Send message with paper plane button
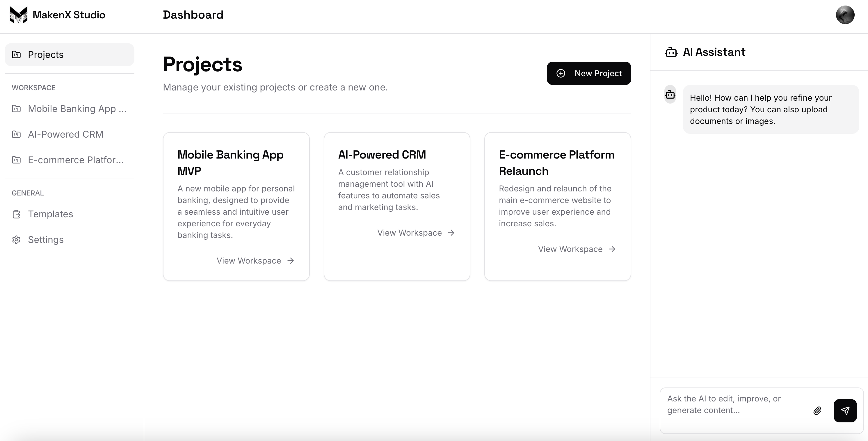The image size is (868, 441). point(845,410)
